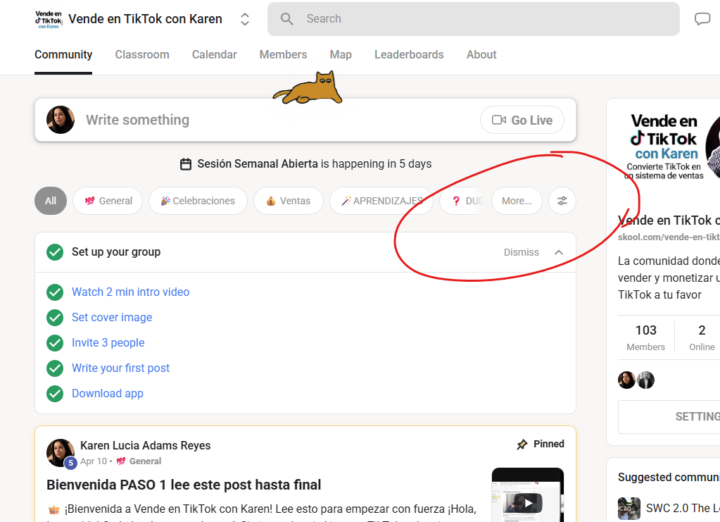This screenshot has height=522, width=720.
Task: Click the Set up your group checkmark
Action: click(55, 252)
